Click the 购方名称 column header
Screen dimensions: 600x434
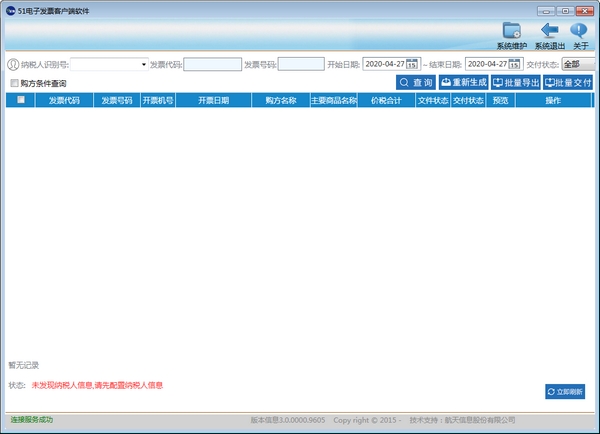click(x=280, y=100)
